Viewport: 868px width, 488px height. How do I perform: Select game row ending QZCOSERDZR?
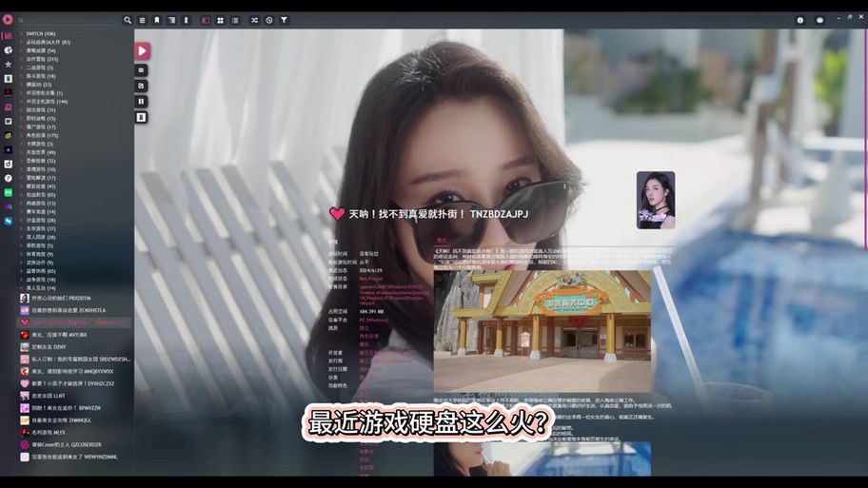pyautogui.click(x=75, y=444)
